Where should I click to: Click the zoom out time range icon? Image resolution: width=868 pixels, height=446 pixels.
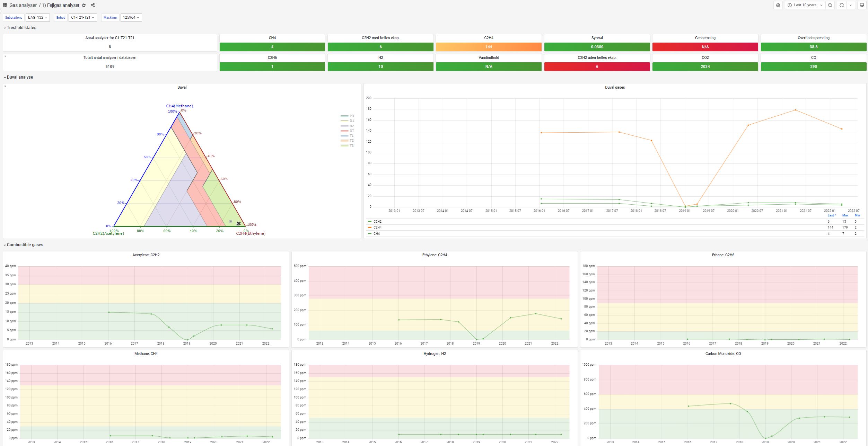(x=830, y=5)
